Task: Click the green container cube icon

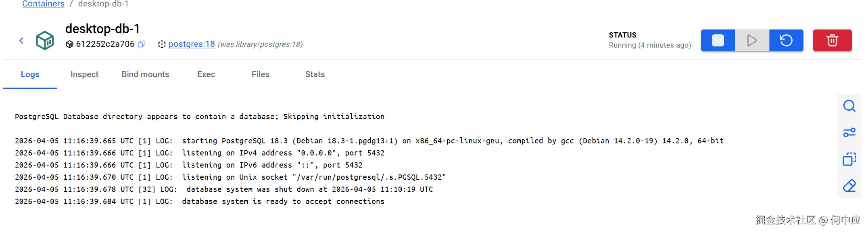Action: coord(45,40)
